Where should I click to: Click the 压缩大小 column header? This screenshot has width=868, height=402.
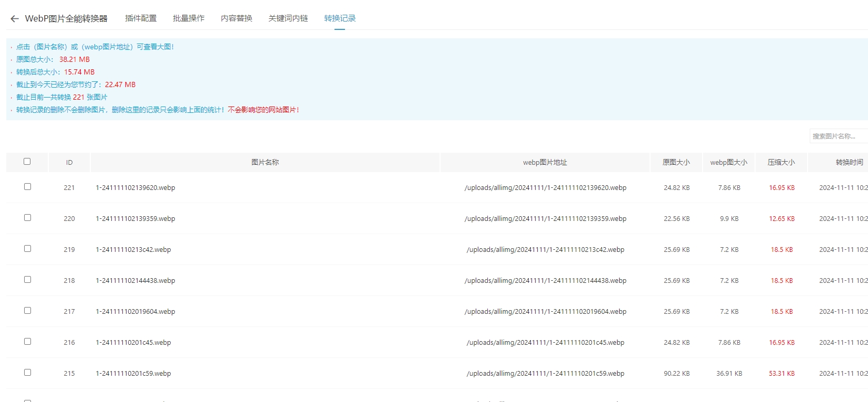781,163
